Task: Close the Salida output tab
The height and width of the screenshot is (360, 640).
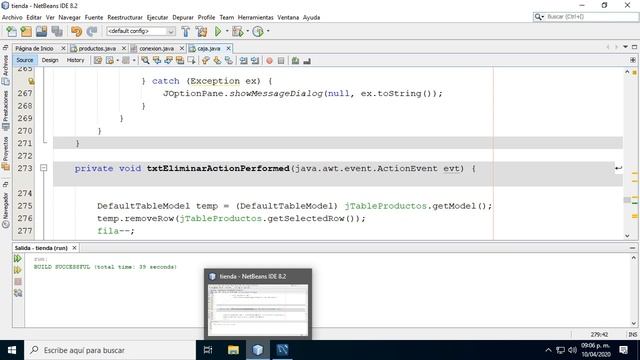Action: coord(74,248)
